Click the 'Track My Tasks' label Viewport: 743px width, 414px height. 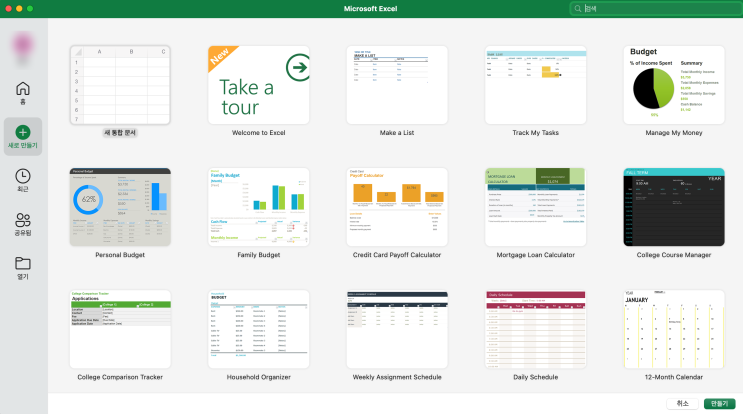(x=535, y=133)
